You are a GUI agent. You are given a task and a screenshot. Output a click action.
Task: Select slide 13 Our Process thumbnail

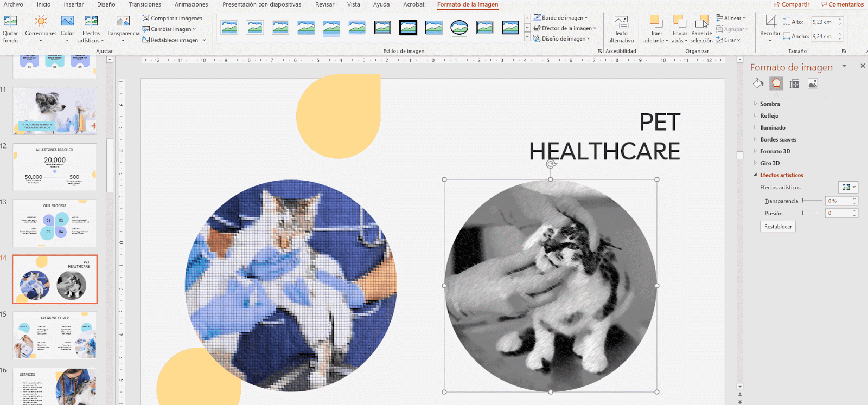[55, 223]
